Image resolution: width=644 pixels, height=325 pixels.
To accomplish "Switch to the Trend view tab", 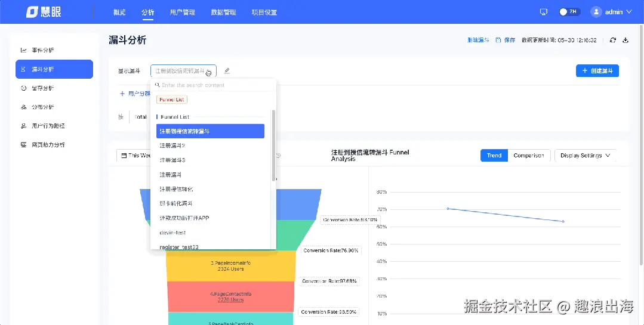I will tap(494, 156).
